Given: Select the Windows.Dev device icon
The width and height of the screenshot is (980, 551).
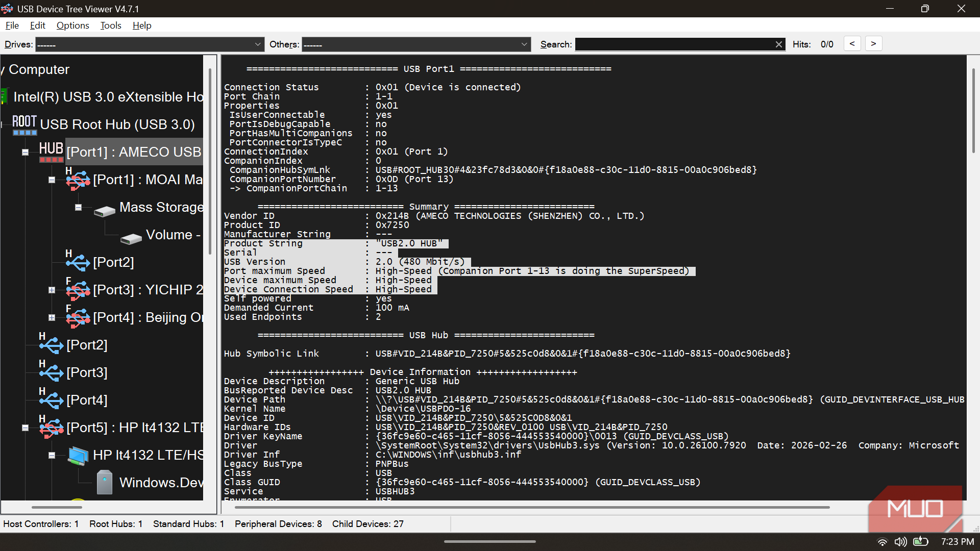Looking at the screenshot, I should pyautogui.click(x=105, y=482).
